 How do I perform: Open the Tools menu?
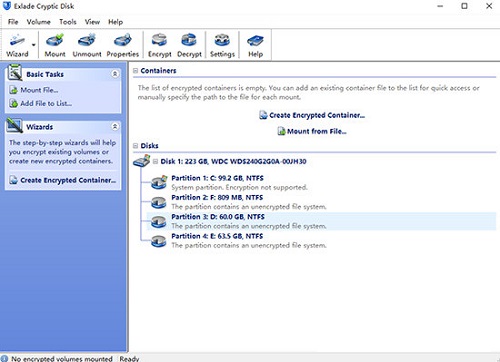[68, 22]
